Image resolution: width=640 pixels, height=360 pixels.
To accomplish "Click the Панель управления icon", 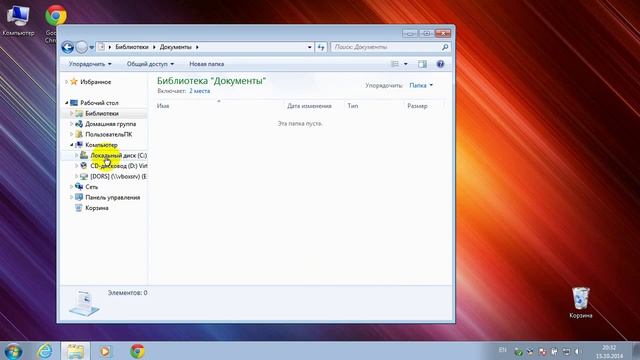I will click(79, 197).
